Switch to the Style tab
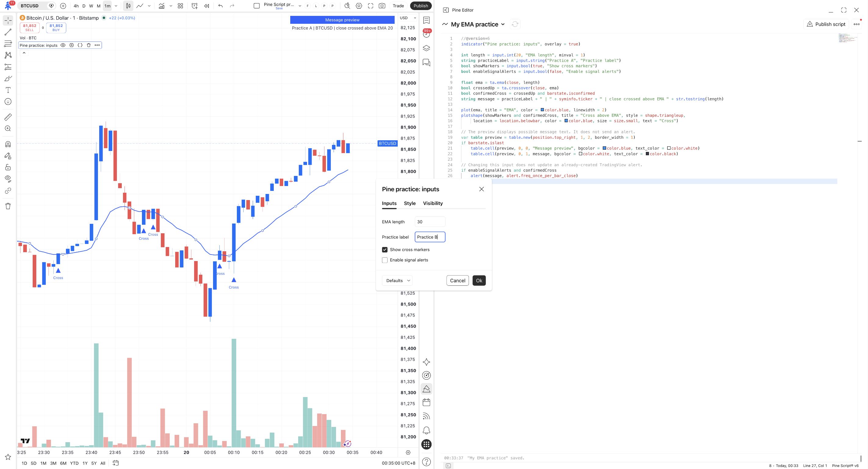The height and width of the screenshot is (469, 868). [x=410, y=203]
